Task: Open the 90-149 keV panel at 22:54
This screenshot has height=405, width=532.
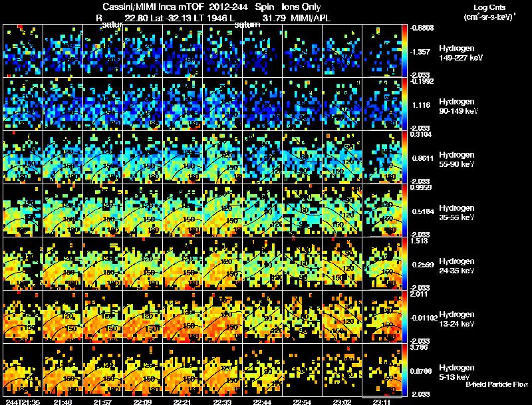Action: coord(303,104)
